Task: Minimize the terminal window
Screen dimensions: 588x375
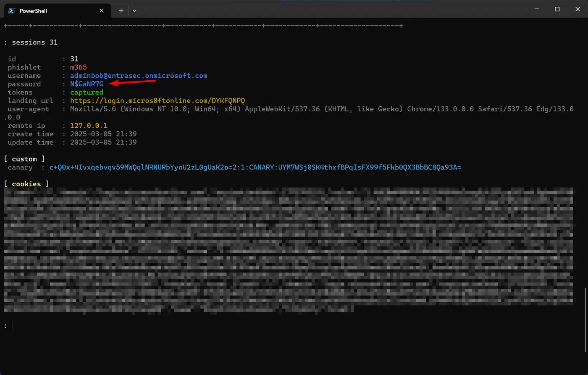Action: point(537,9)
